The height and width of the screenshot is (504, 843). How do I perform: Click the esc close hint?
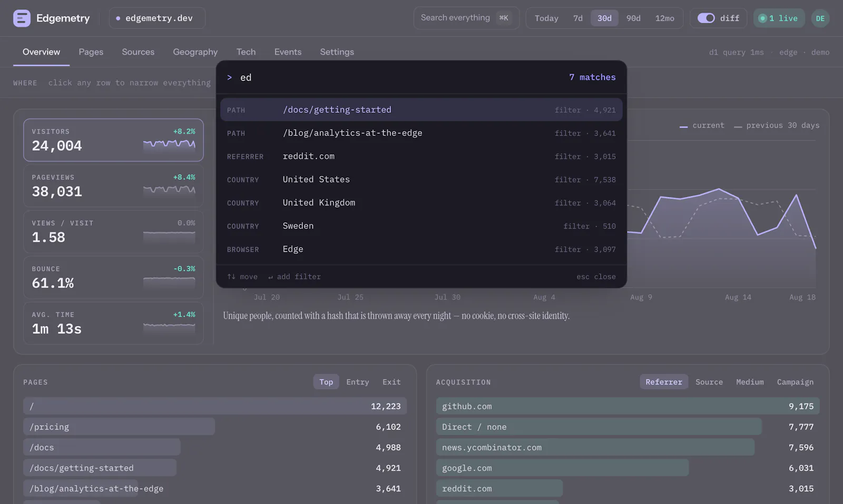[596, 277]
